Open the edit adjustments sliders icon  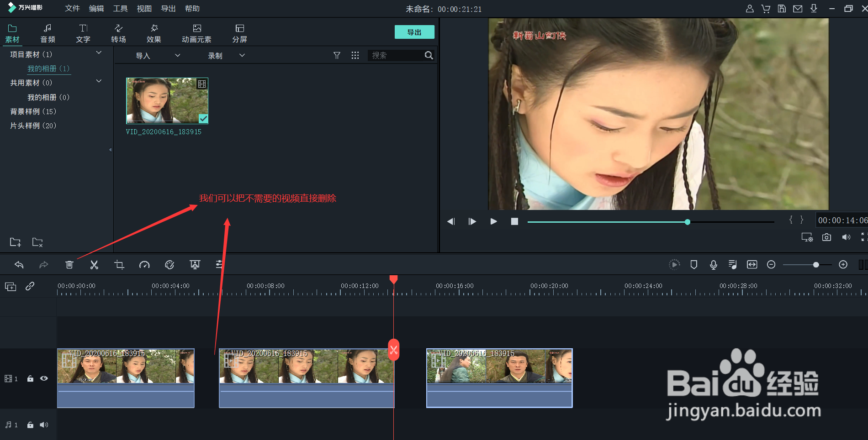click(x=219, y=265)
